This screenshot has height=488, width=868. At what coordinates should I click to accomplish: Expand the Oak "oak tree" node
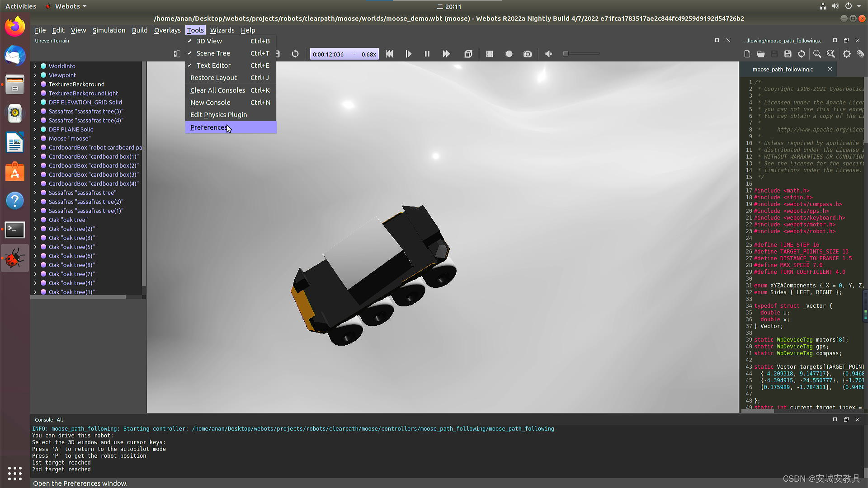click(x=35, y=220)
